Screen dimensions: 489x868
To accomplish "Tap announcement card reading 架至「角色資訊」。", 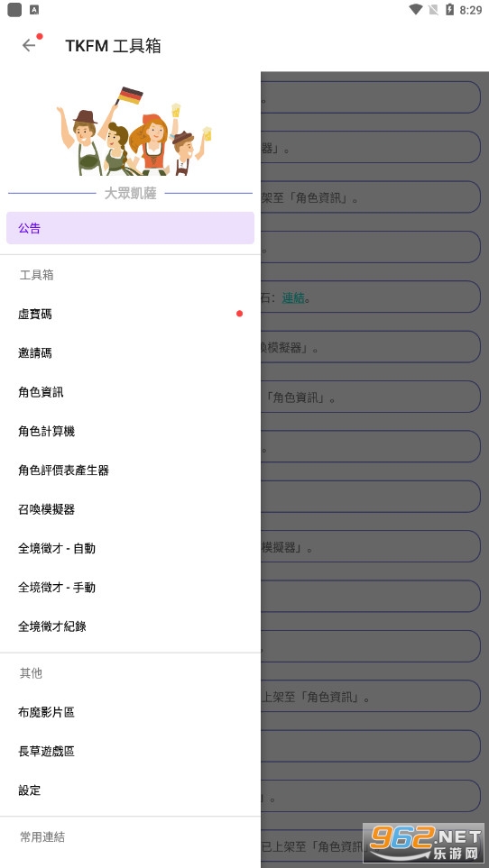I will point(371,197).
